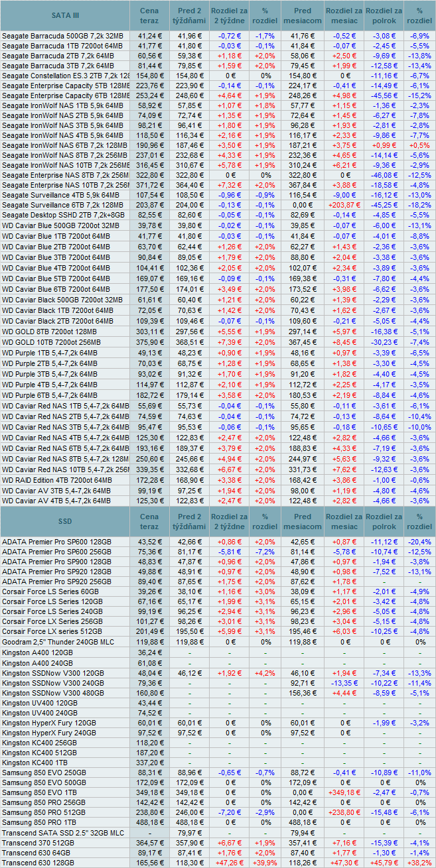This screenshot has height=868, width=436.
Task: Click the SSD section header
Action: 65,522
